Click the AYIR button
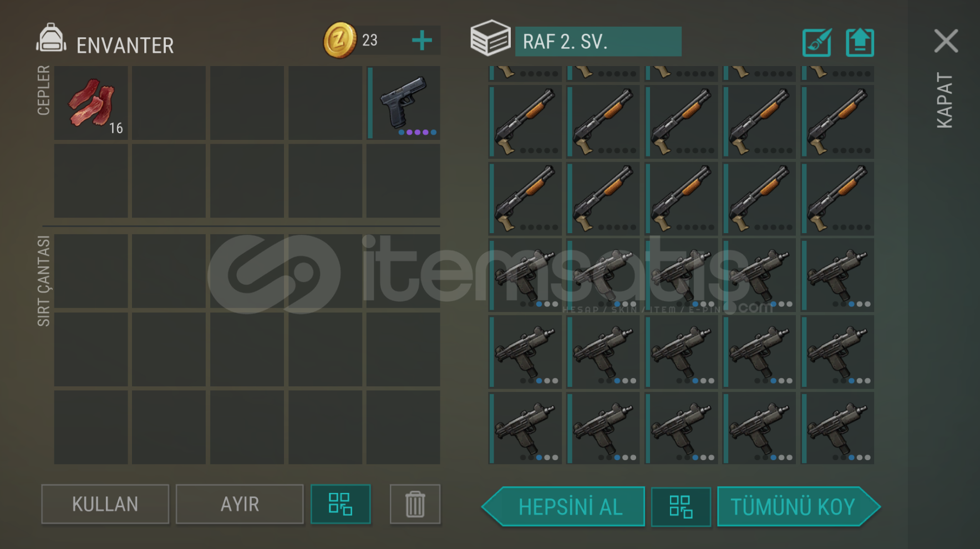This screenshot has height=549, width=980. [240, 504]
